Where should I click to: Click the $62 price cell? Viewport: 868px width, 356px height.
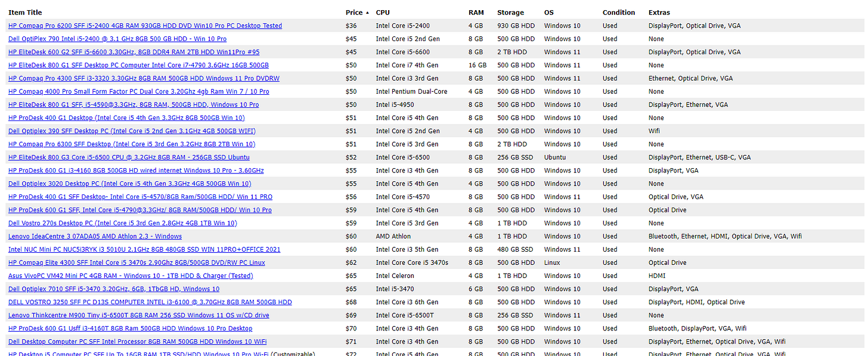[351, 262]
